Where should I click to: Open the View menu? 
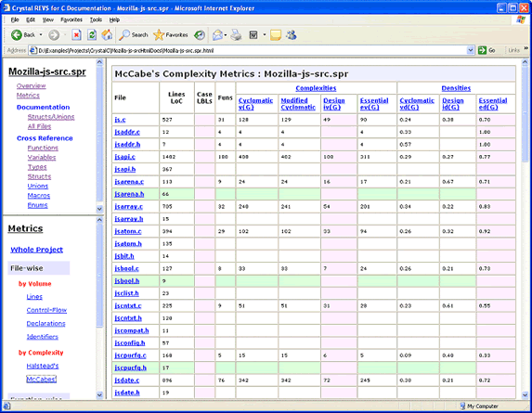[48, 19]
